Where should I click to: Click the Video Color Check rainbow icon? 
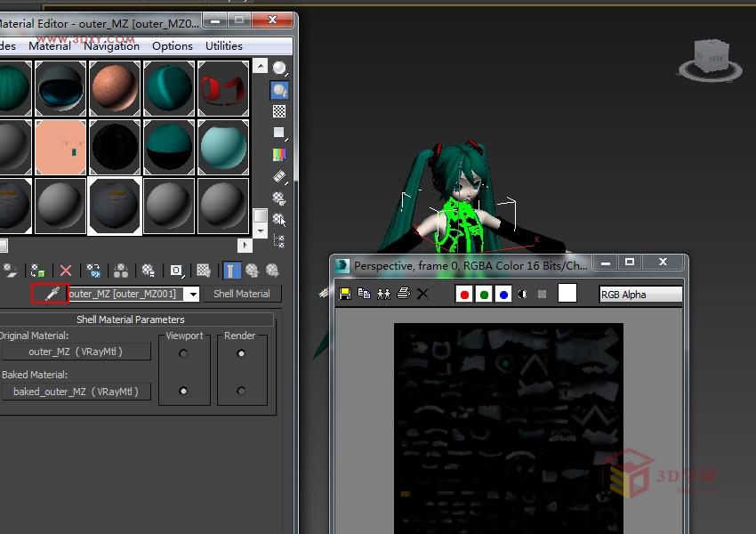point(279,155)
